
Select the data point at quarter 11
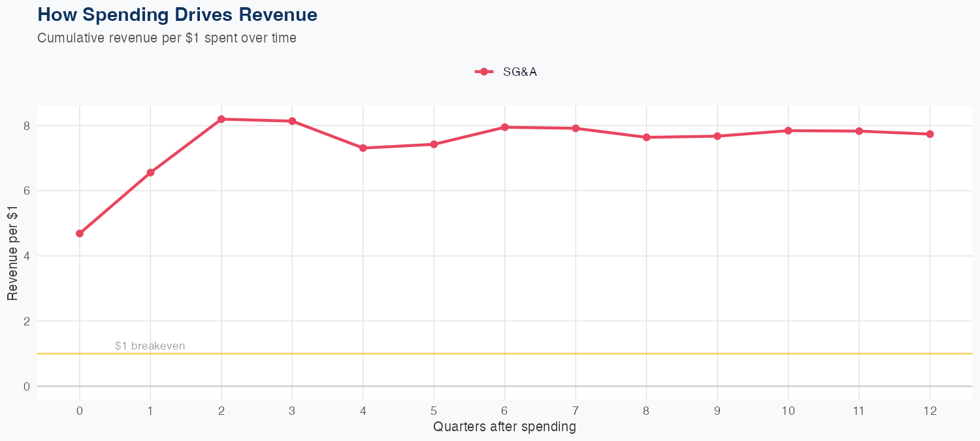pyautogui.click(x=859, y=131)
